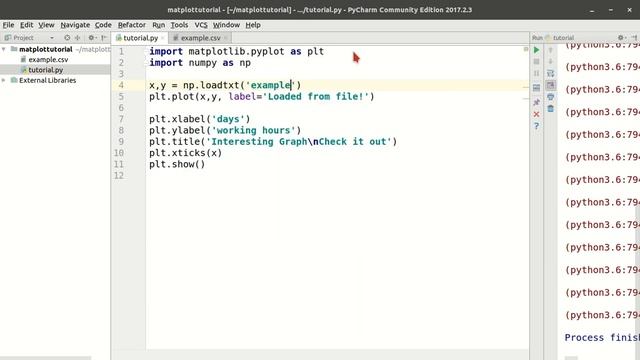Close the tutorial.py tab
The height and width of the screenshot is (360, 640).
click(x=163, y=38)
